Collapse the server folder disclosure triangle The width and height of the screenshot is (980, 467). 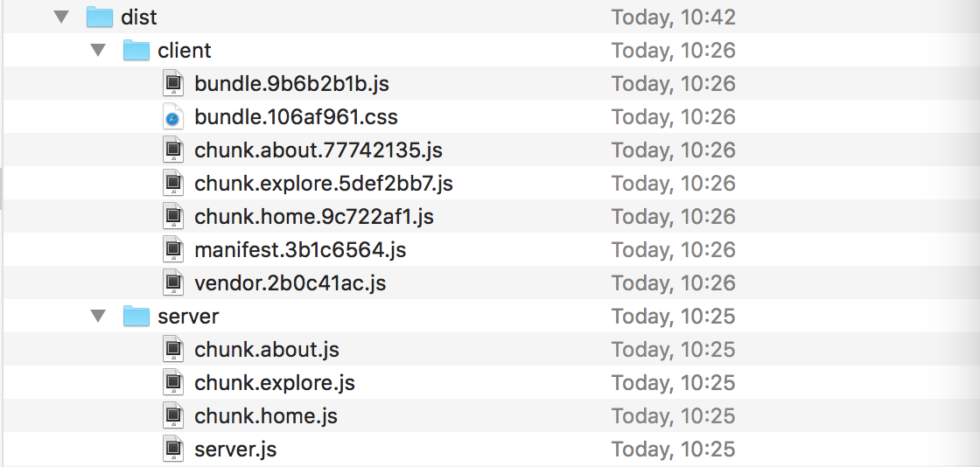tap(98, 316)
